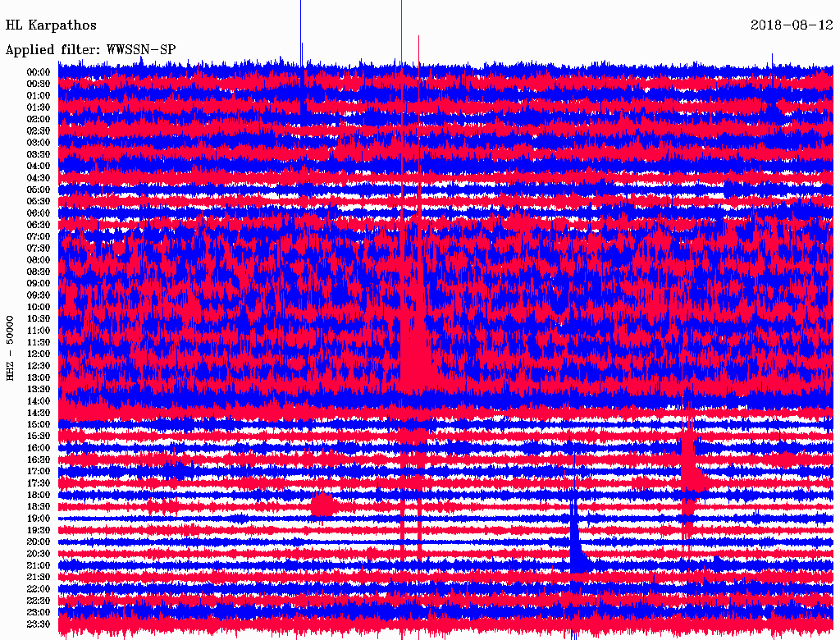Click the 'Applied filter: WWSSN-SP' text
840x640 pixels.
(90, 50)
